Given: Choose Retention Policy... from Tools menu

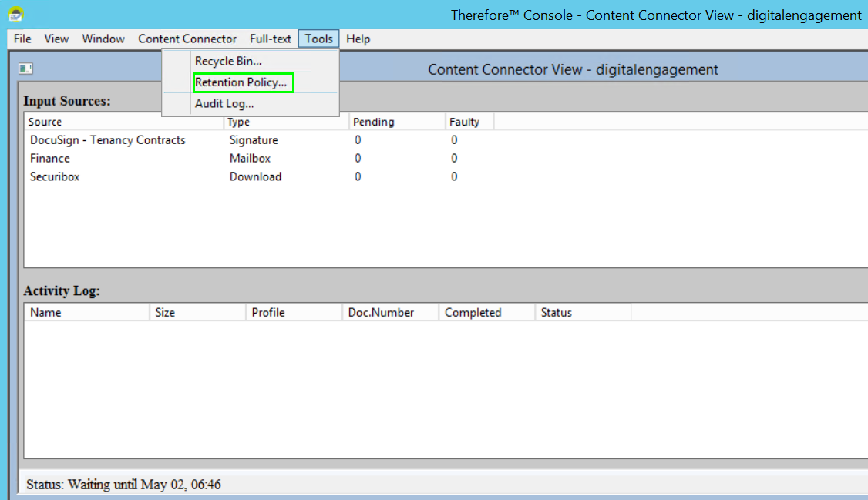Looking at the screenshot, I should point(251,82).
